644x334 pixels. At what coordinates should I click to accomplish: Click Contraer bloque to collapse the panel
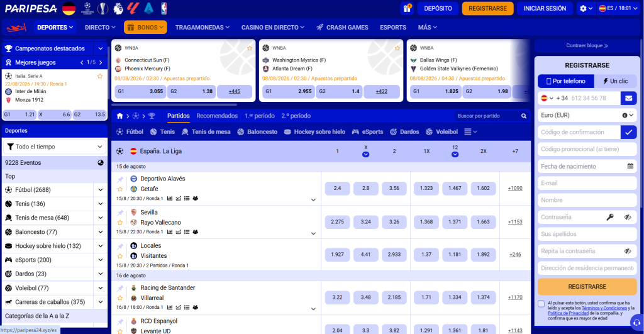pyautogui.click(x=587, y=45)
